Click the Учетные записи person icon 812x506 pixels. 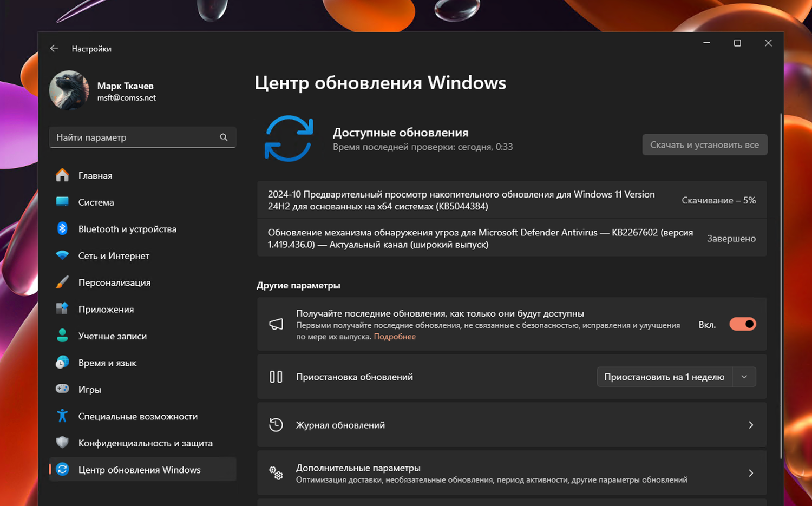click(x=62, y=336)
